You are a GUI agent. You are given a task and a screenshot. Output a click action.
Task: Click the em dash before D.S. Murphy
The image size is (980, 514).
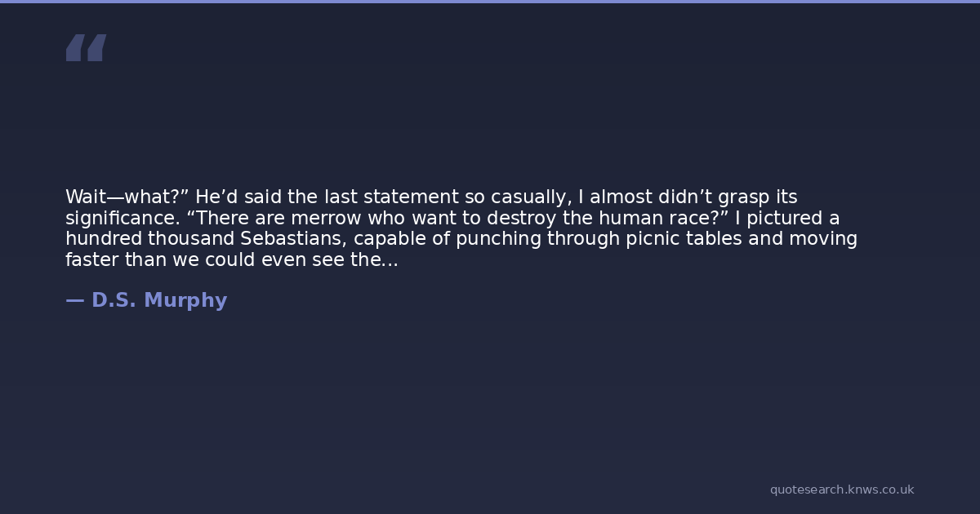click(74, 300)
